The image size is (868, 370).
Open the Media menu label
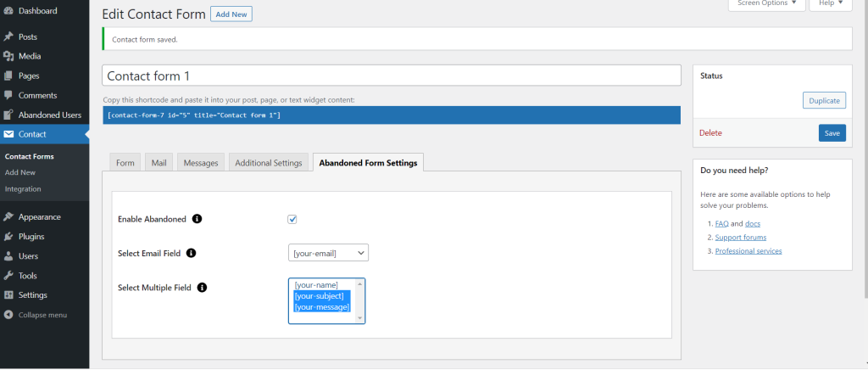click(30, 56)
